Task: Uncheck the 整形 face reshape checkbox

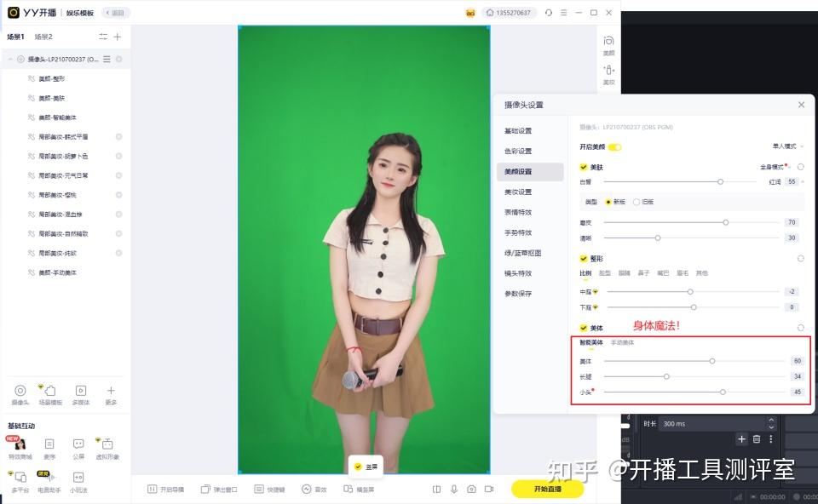Action: (x=583, y=259)
